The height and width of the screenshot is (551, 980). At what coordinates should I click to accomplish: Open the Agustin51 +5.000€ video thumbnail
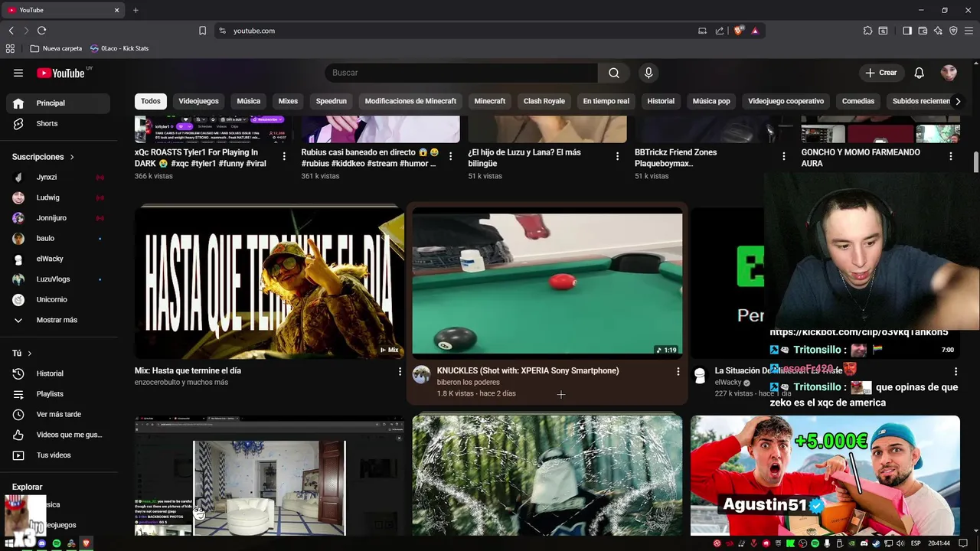pos(825,475)
